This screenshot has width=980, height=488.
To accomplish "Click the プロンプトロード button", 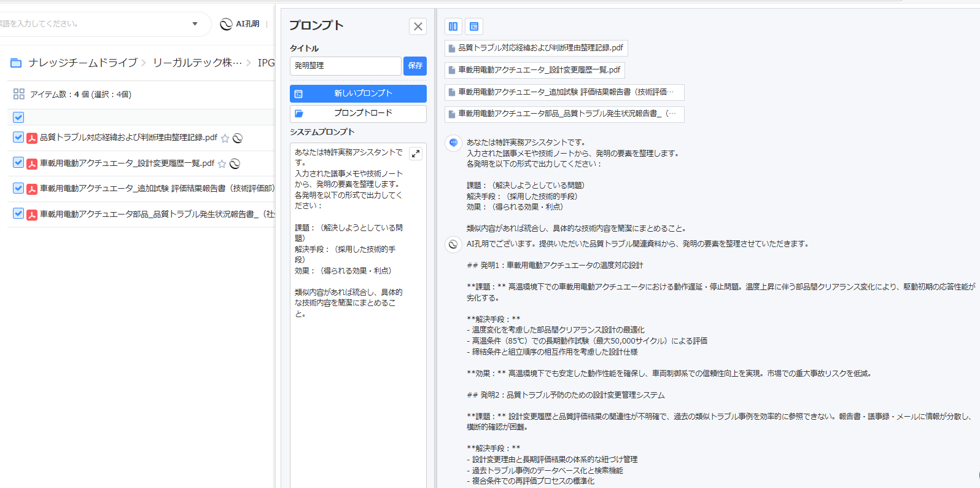I will pyautogui.click(x=358, y=113).
